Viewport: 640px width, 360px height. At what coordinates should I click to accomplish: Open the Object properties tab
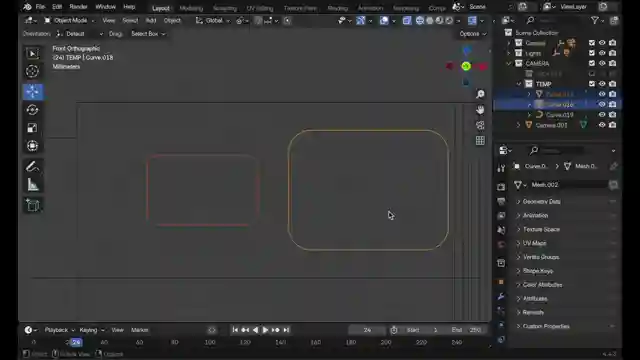click(501, 282)
